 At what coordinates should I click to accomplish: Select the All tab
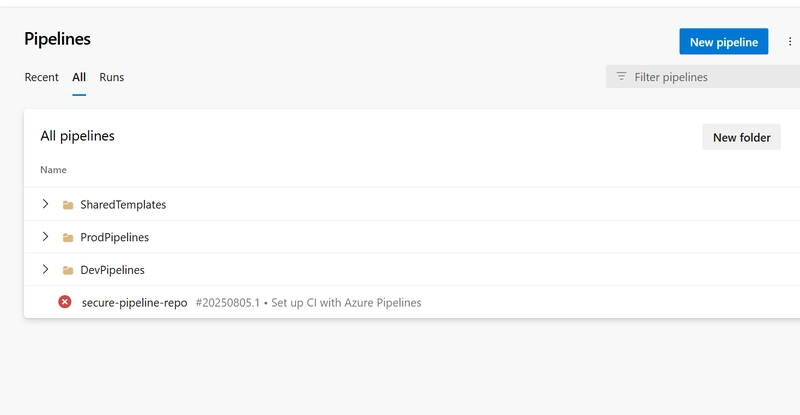click(79, 77)
